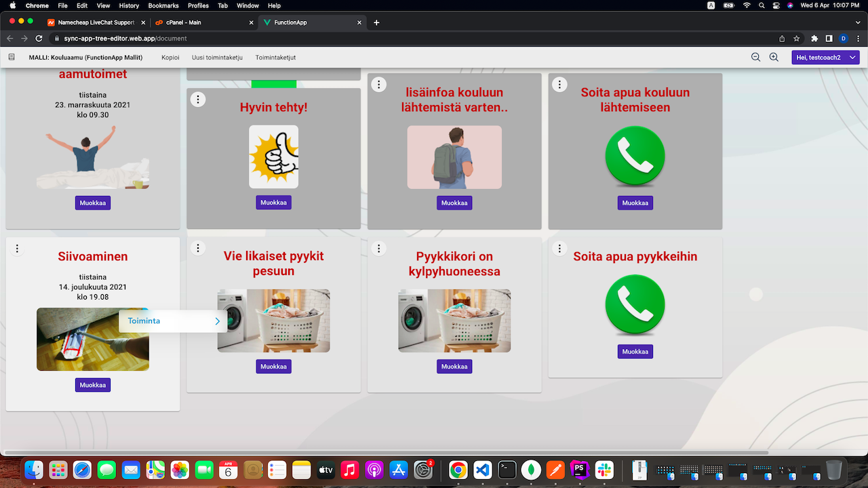868x488 pixels.
Task: Open three-dot menu on lisäinfoa kouluun card
Action: click(378, 85)
